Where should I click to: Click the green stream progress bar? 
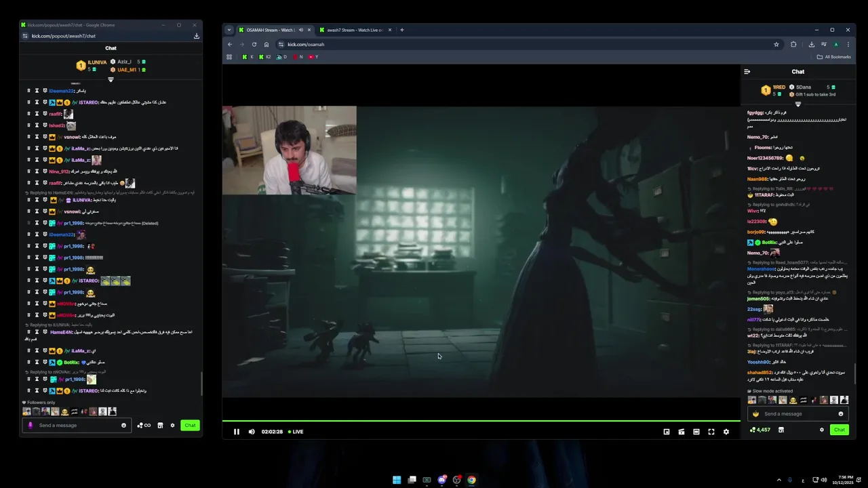coord(481,422)
